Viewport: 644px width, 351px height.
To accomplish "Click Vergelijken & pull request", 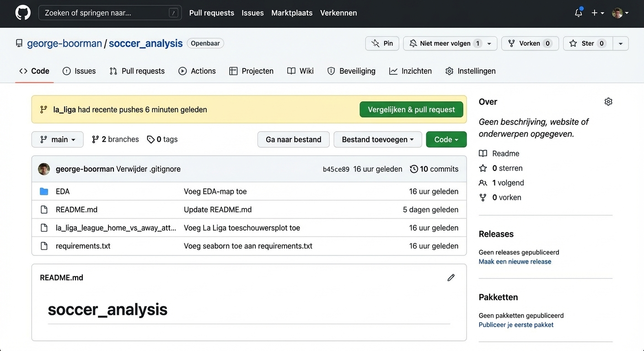I will pos(411,109).
